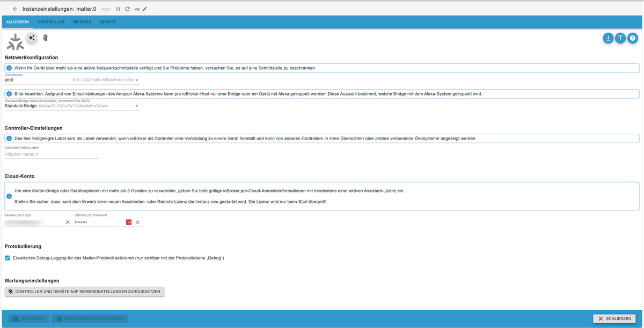Screen dimensions: 644x328
Task: Switch to the Controller tab
Action: pos(51,22)
